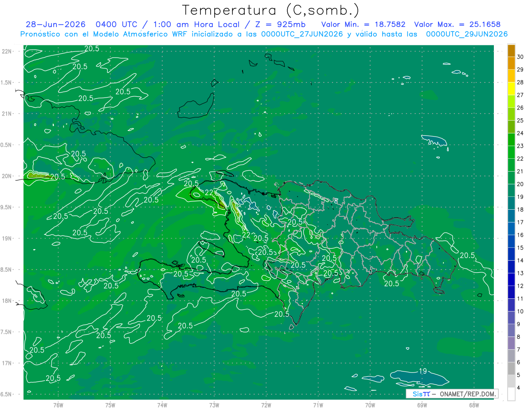Image resolution: width=532 pixels, height=411 pixels.
Task: Click the legend color band between 25 and 26
Action: [x=511, y=114]
